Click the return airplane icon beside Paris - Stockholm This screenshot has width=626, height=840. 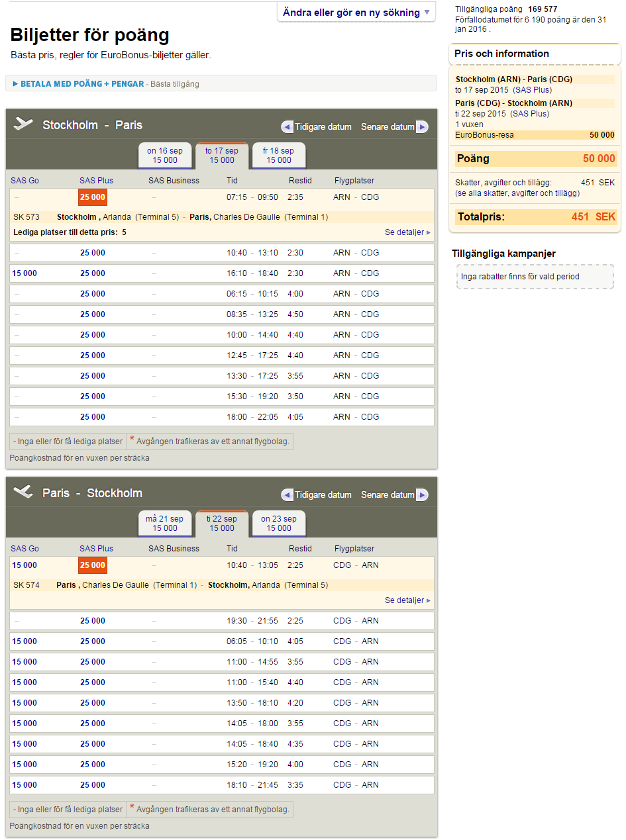tap(23, 492)
